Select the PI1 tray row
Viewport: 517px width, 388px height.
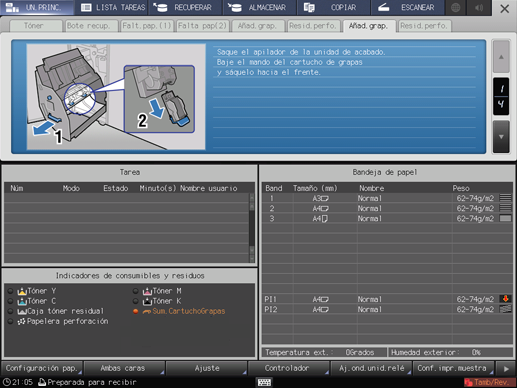click(x=387, y=299)
